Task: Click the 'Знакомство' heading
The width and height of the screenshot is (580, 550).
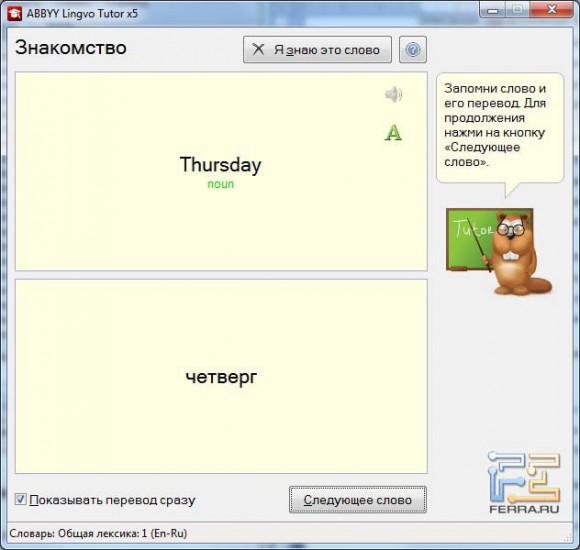Action: pos(71,48)
